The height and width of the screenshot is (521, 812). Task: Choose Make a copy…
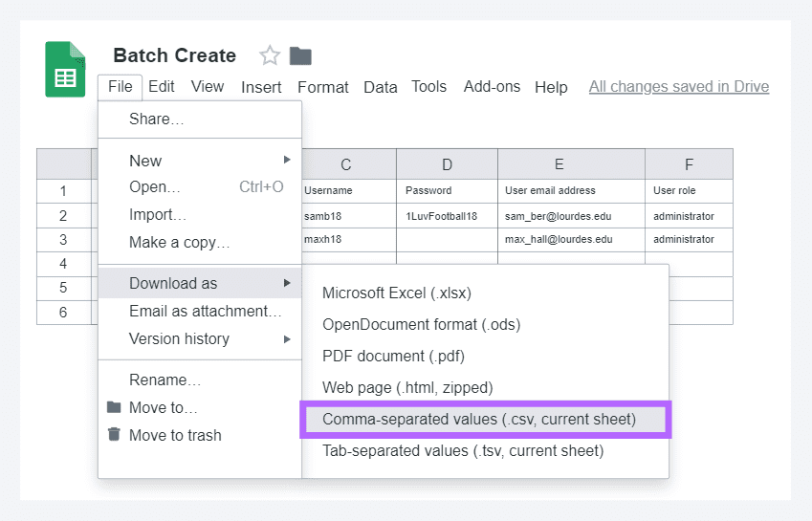tap(200, 242)
